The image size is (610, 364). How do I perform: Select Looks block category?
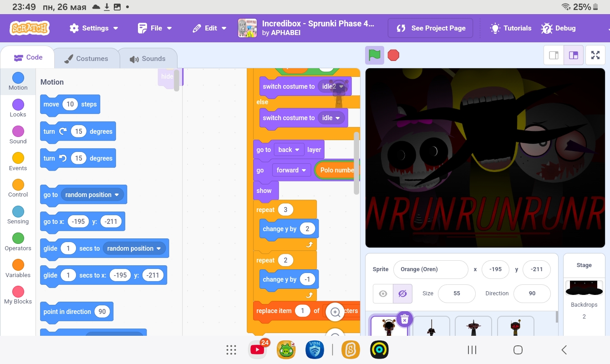[x=18, y=108]
